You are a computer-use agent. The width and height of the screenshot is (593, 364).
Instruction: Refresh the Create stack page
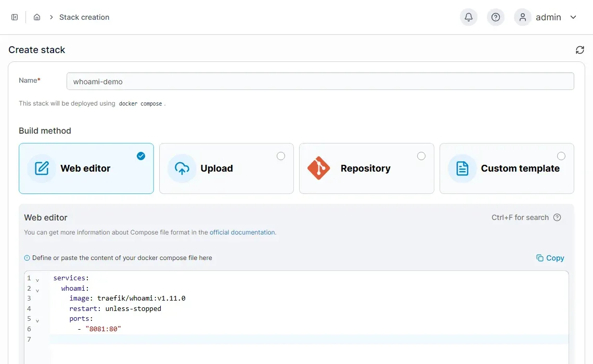point(580,50)
